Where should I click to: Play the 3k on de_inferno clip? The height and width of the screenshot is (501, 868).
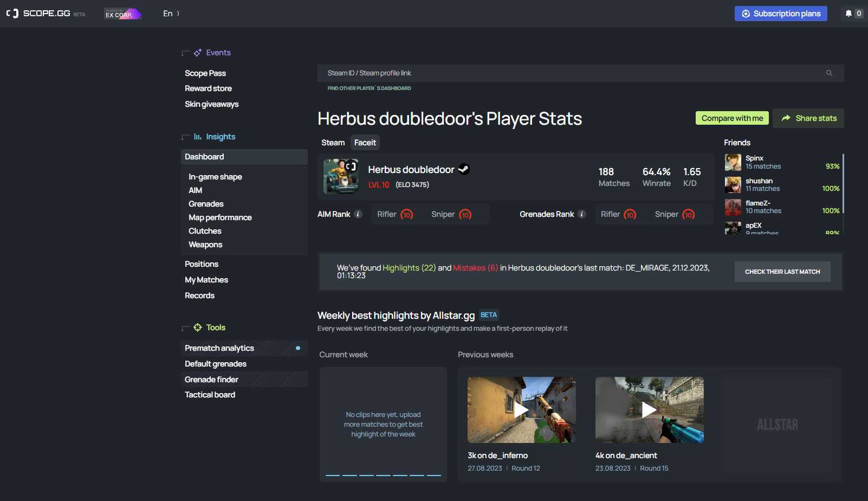click(521, 410)
